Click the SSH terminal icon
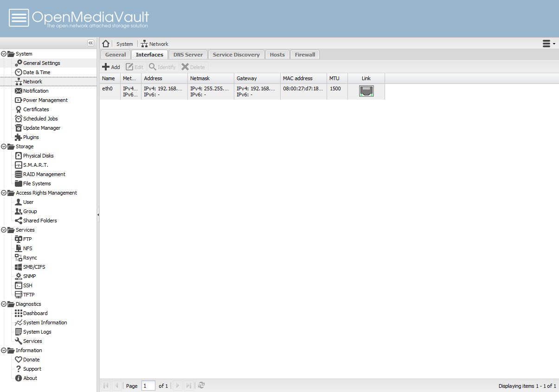559x392 pixels. click(x=19, y=285)
